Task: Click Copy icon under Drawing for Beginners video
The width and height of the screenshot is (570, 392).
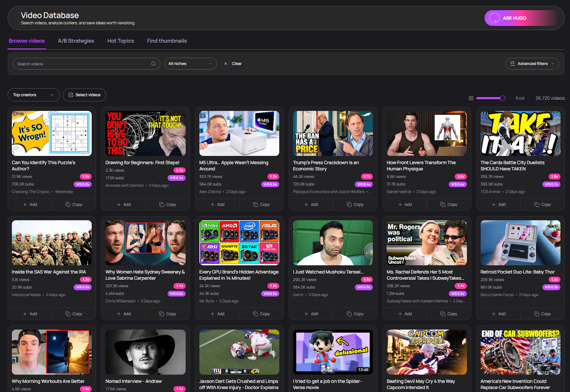Action: click(x=162, y=205)
